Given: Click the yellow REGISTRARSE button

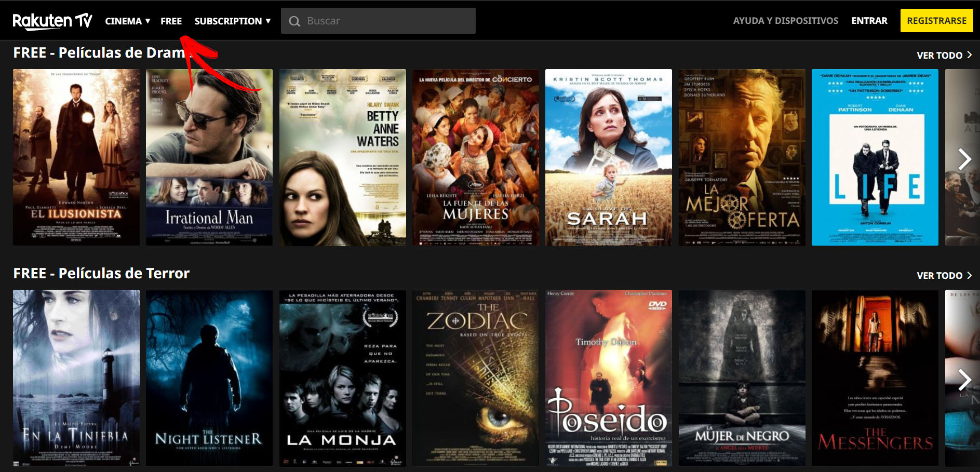Looking at the screenshot, I should click(936, 21).
